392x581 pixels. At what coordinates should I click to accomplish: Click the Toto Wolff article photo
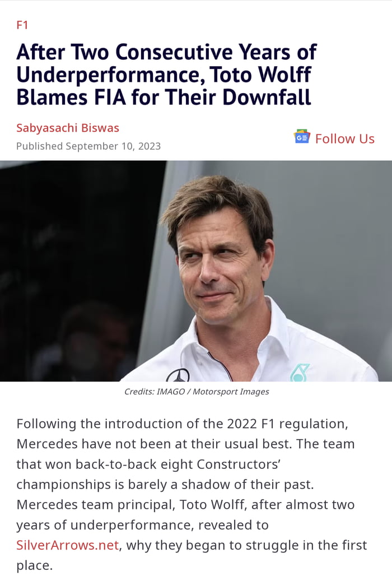(196, 271)
